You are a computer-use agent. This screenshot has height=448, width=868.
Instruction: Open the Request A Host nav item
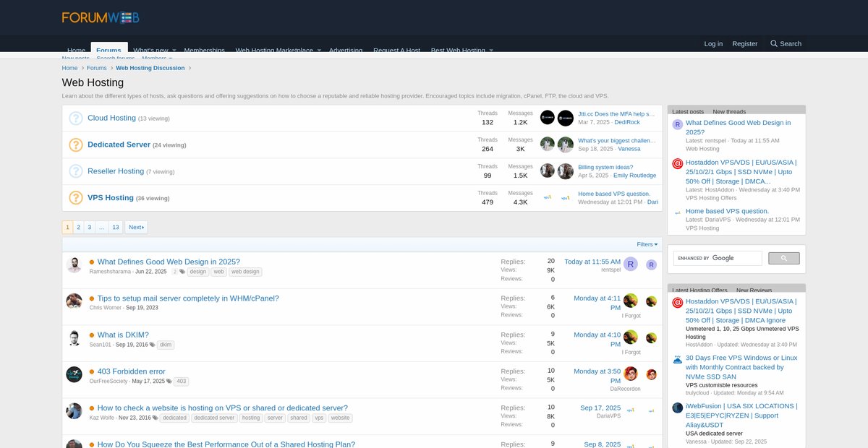click(396, 51)
